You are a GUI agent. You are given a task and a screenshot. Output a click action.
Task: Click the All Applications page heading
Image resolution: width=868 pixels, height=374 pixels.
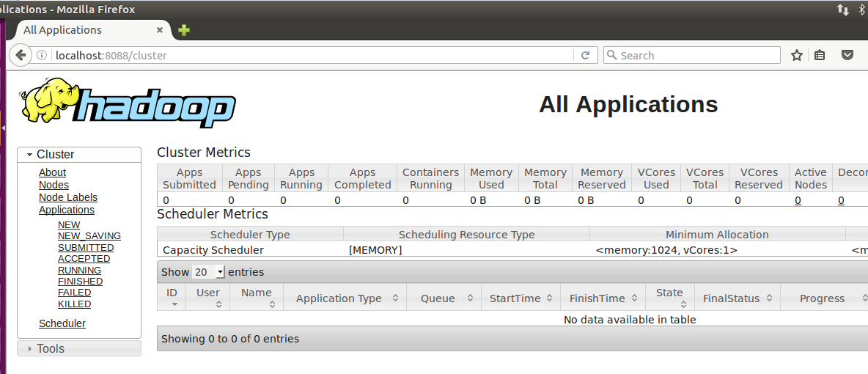pyautogui.click(x=628, y=104)
